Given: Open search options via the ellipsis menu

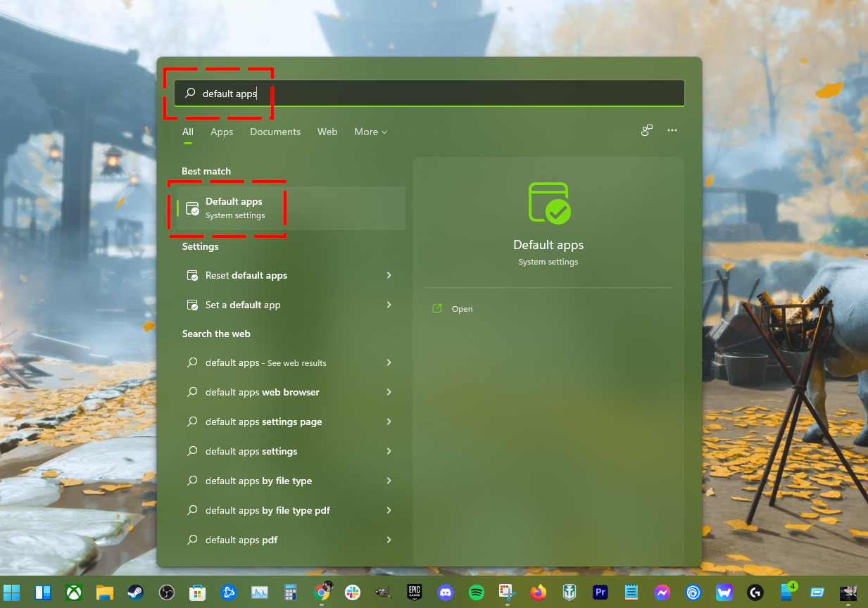Looking at the screenshot, I should [x=672, y=130].
